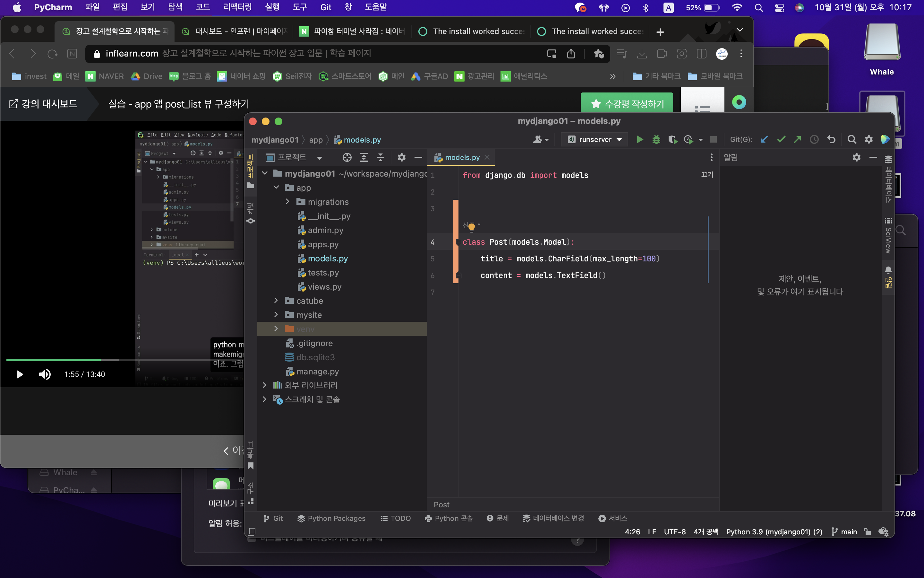Open views.py in the project tree
The width and height of the screenshot is (924, 578).
coord(324,287)
